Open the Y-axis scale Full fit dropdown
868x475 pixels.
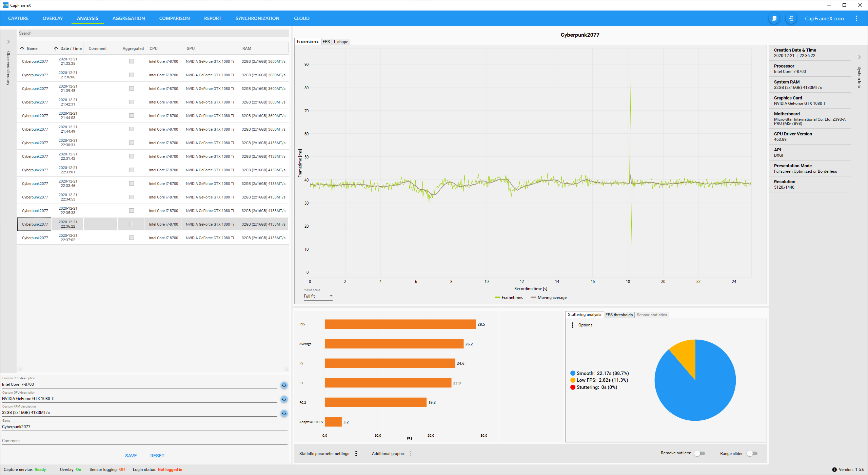coord(318,296)
